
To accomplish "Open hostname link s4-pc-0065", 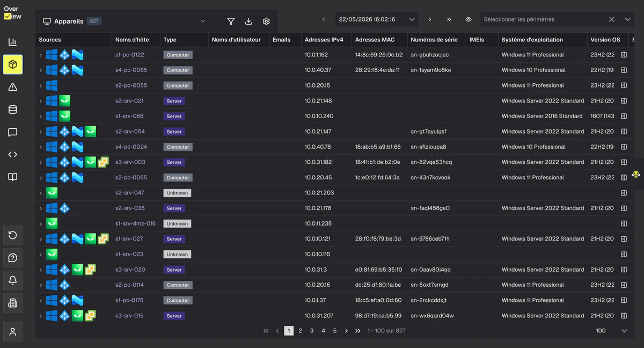I will click(131, 70).
